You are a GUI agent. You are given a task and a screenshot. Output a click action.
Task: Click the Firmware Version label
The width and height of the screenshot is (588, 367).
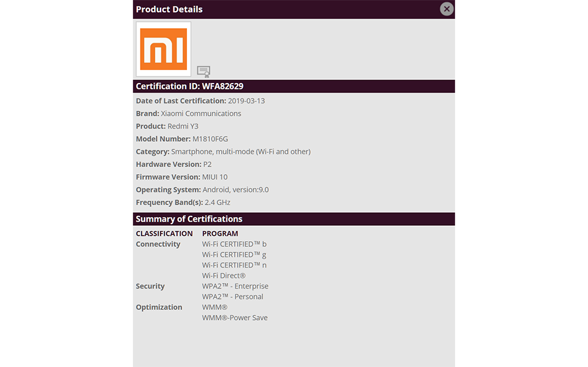168,177
